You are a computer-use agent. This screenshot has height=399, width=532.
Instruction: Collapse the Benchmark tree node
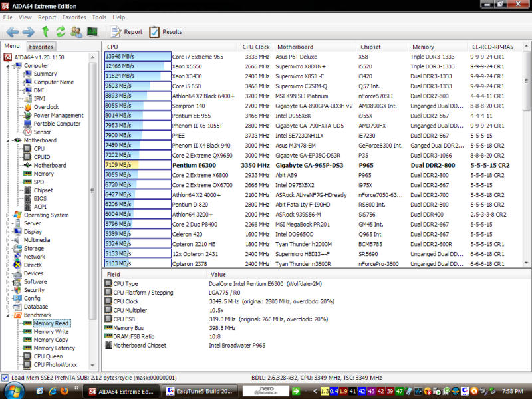(8, 315)
